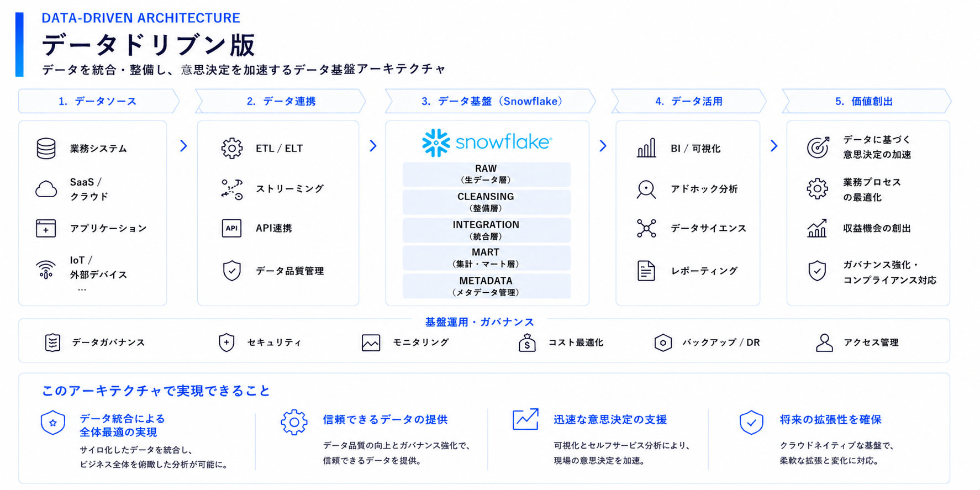Click the chevron between data sources and データ連携
Screen dimensions: 980x490
[183, 146]
